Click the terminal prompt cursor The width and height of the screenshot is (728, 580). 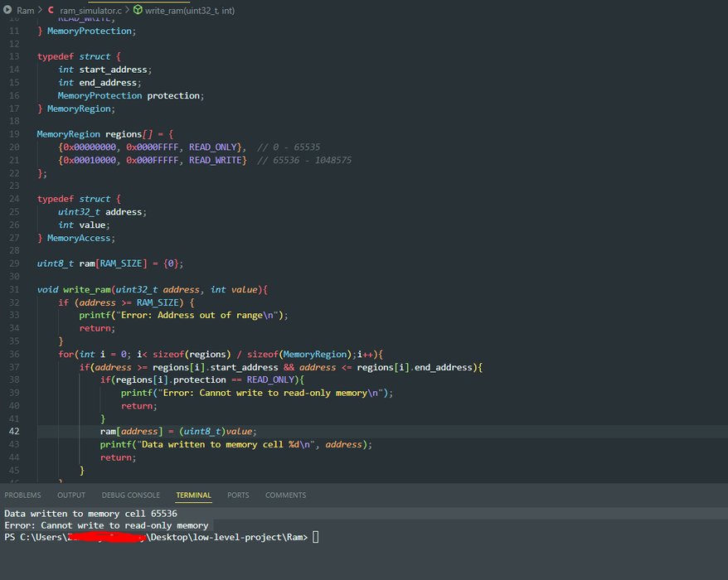(x=316, y=538)
